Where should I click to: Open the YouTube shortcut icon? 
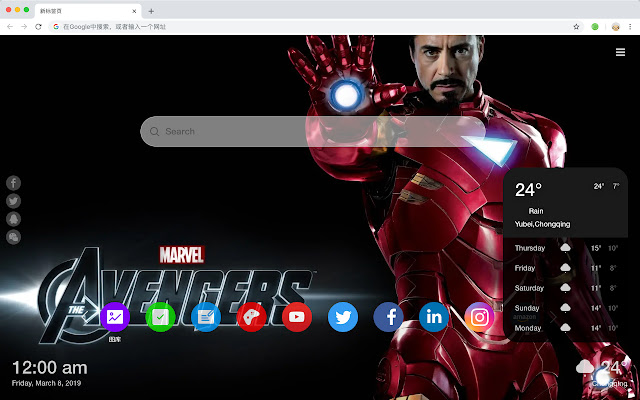(x=297, y=317)
